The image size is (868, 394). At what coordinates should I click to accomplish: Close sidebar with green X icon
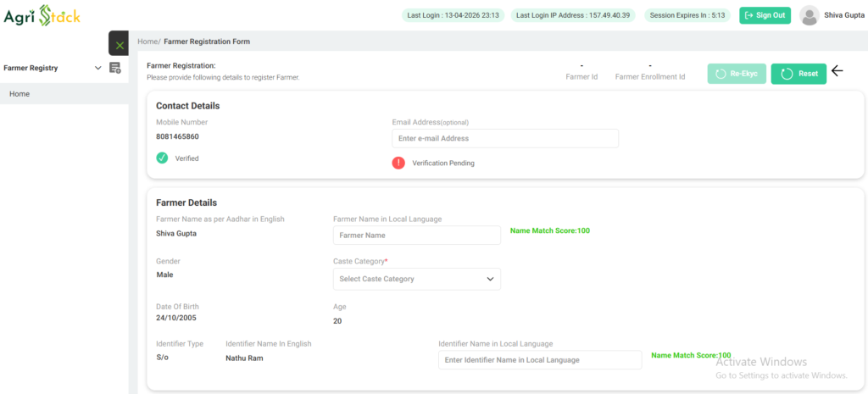point(119,44)
